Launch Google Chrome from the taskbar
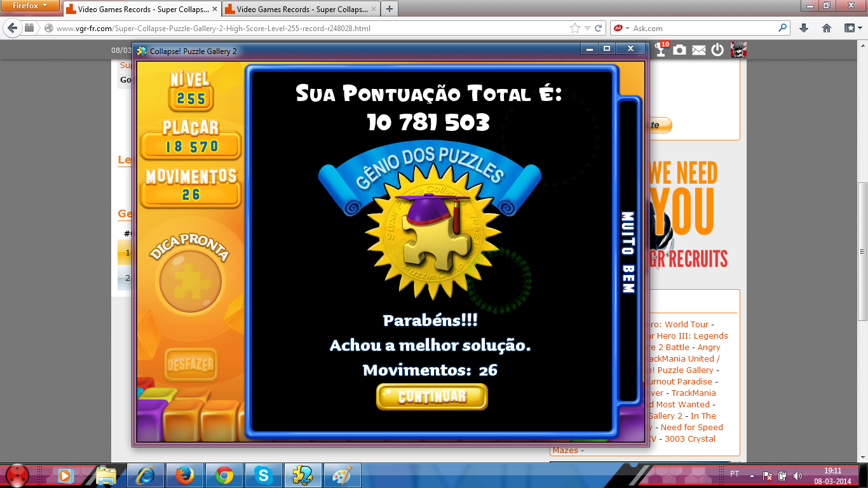This screenshot has width=868, height=488. [x=224, y=475]
